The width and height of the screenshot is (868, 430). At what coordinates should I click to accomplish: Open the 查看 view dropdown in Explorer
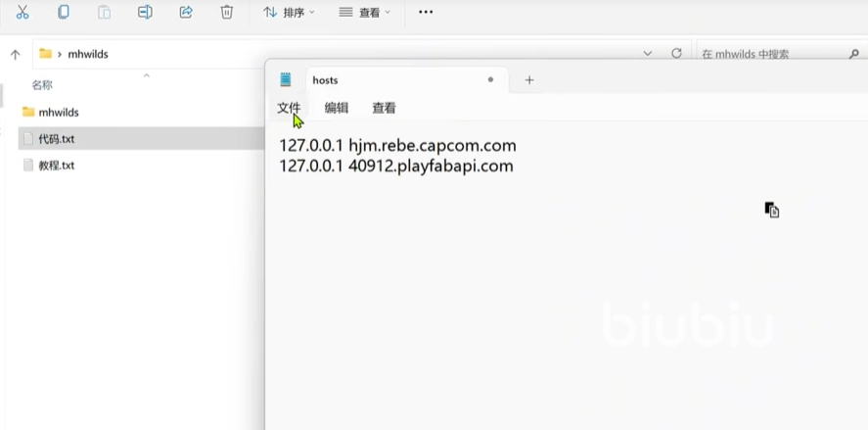point(364,13)
